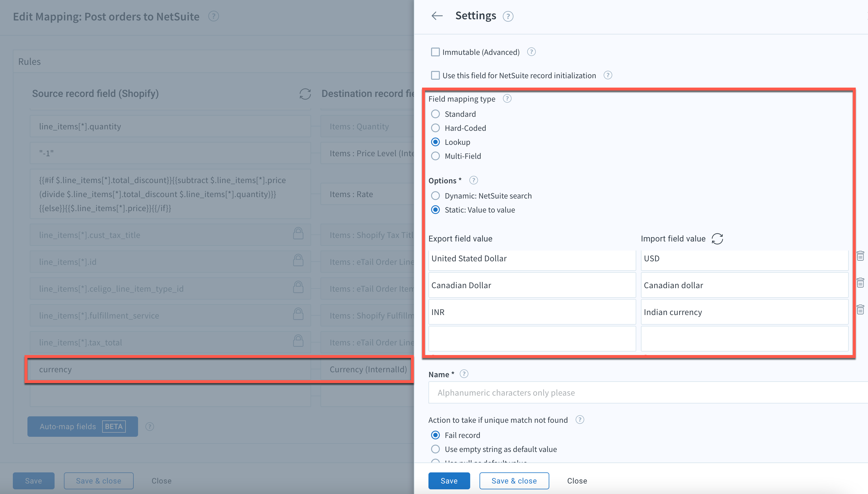Enable Immutable (Advanced) checkbox

coord(435,52)
